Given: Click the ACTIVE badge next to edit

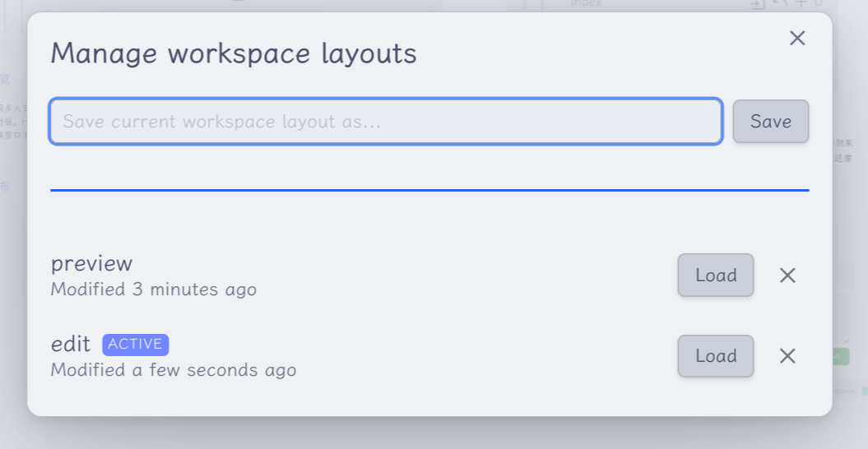Looking at the screenshot, I should (x=135, y=344).
